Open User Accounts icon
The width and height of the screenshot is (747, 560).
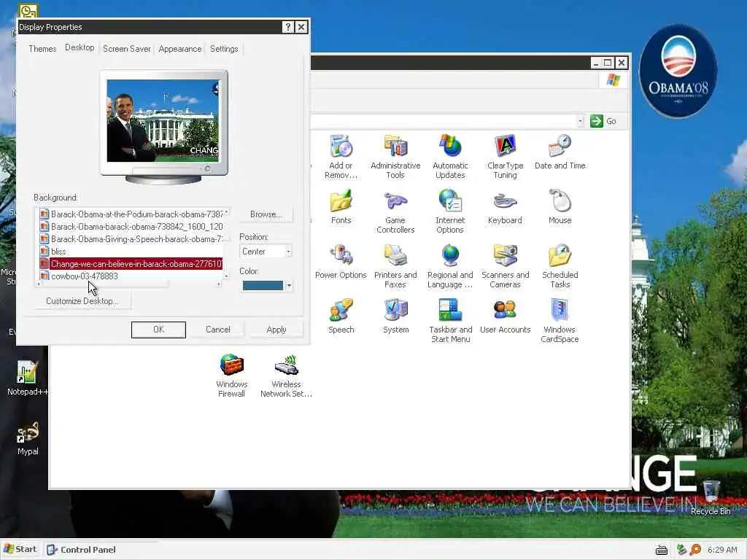point(505,316)
